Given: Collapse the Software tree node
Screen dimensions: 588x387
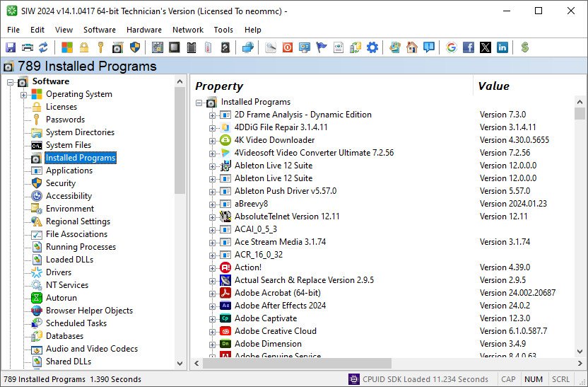Looking at the screenshot, I should pyautogui.click(x=11, y=82).
